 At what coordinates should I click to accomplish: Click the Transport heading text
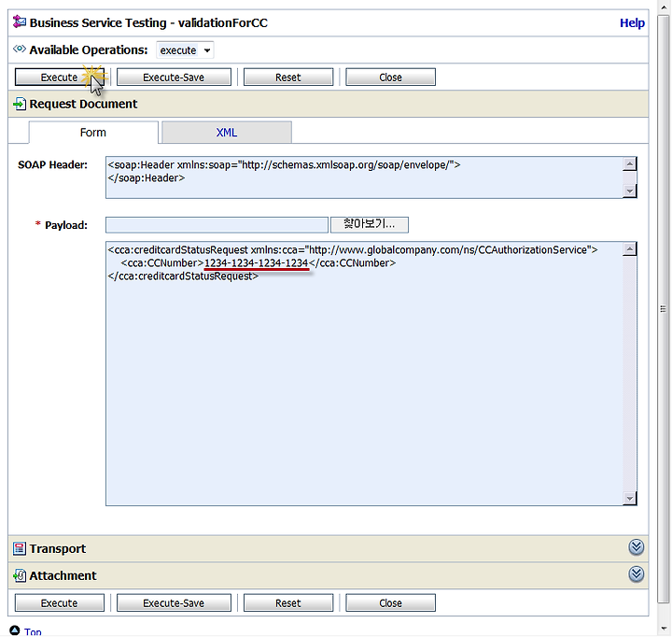click(x=58, y=548)
